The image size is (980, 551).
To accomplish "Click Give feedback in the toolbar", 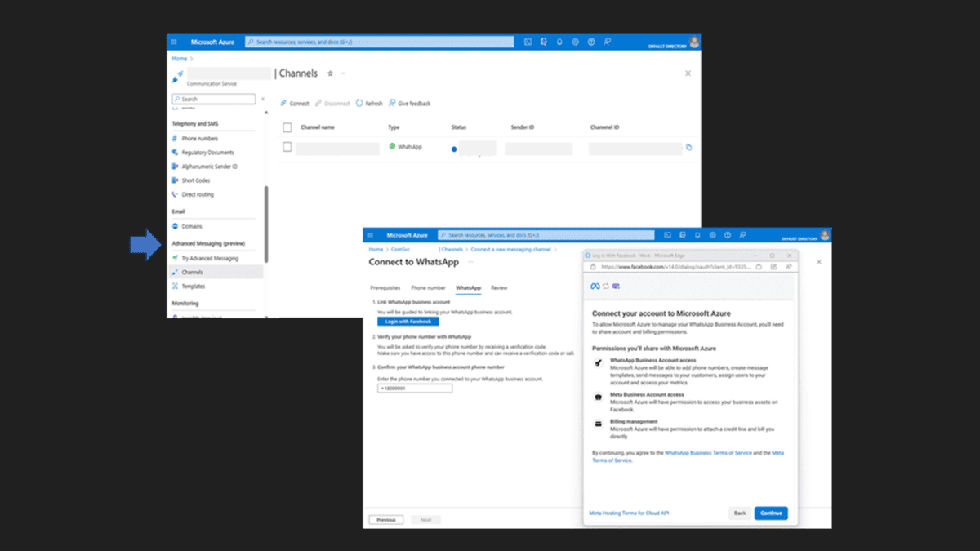I will (409, 104).
